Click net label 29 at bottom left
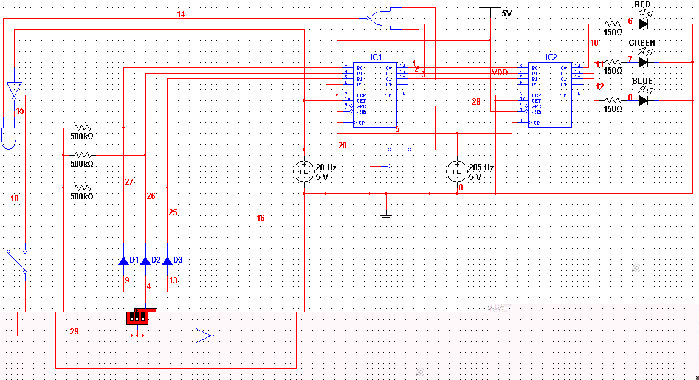The image size is (699, 380). click(74, 331)
